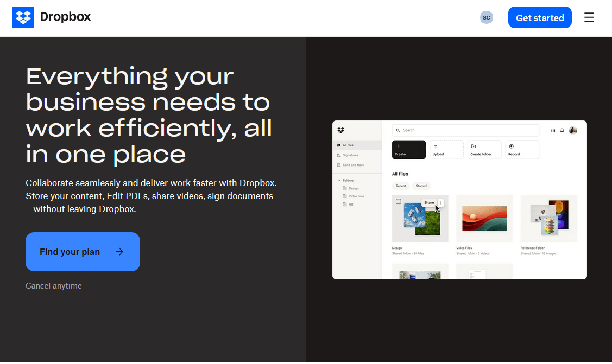
Task: Open the Video Files folder thumbnail
Action: coord(484,219)
